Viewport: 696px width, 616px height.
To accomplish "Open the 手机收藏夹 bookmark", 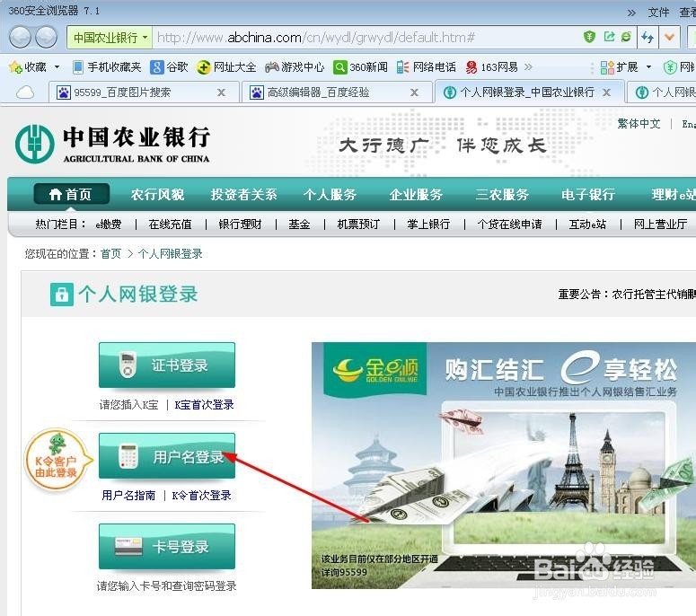I will tap(107, 67).
